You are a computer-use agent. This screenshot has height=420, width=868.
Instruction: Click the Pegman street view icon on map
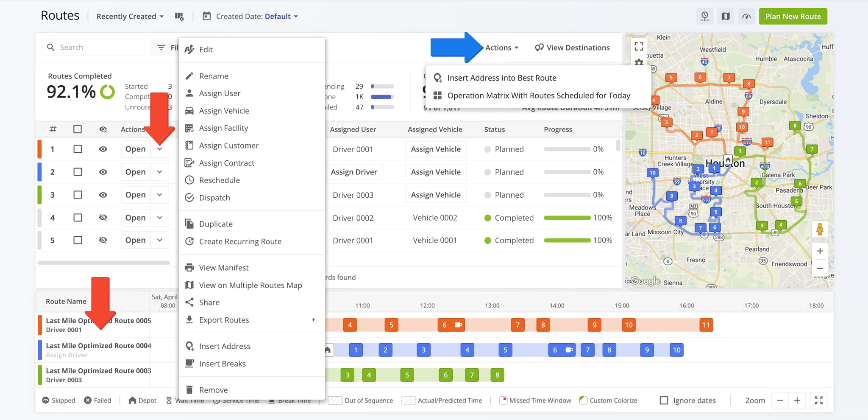tap(821, 229)
